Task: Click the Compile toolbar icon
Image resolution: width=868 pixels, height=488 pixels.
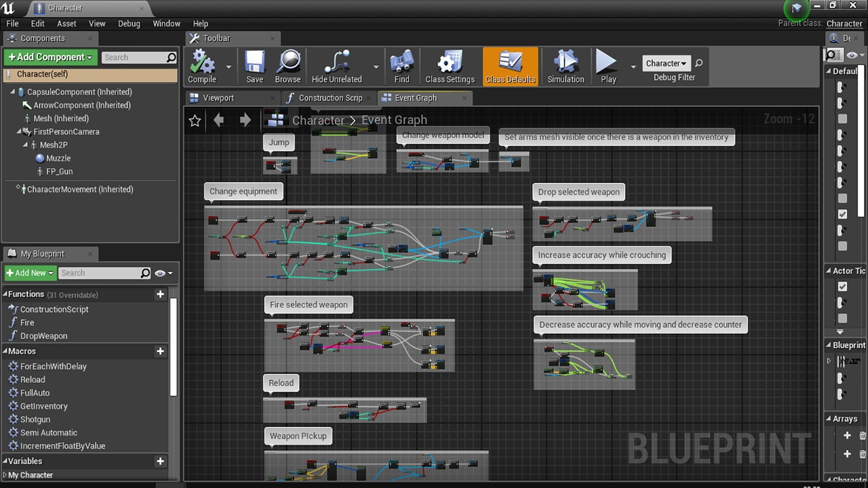Action: [202, 63]
